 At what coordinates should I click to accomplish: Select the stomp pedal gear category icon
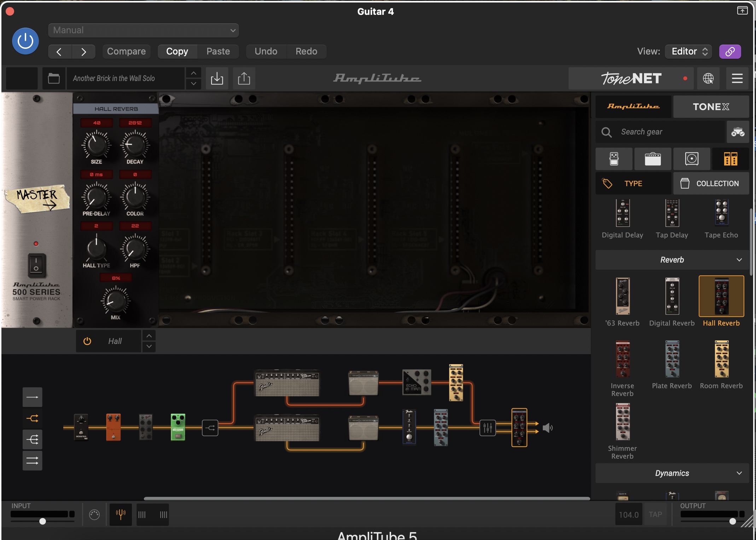tap(614, 159)
